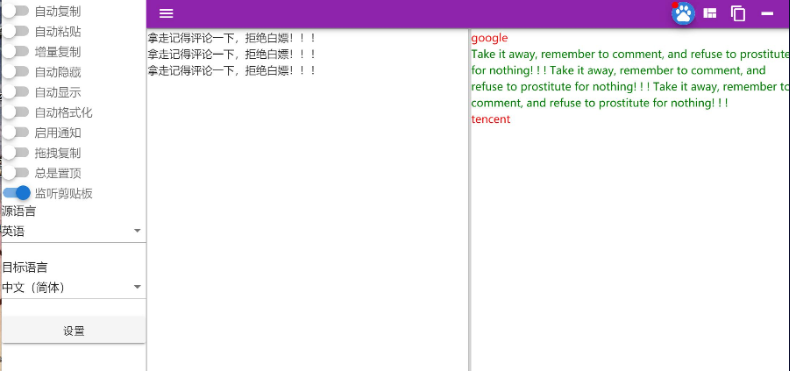
Task: Enable the 自动粘贴 switch
Action: [x=16, y=31]
